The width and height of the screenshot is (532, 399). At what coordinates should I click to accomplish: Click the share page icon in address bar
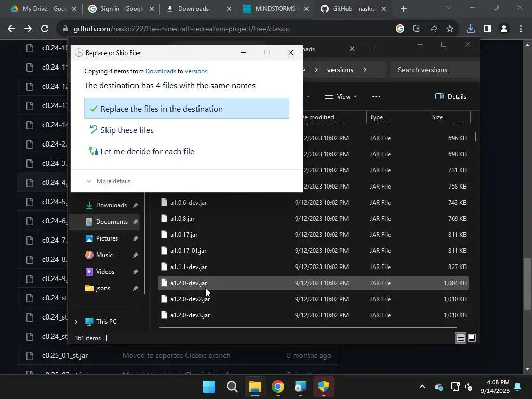(433, 29)
